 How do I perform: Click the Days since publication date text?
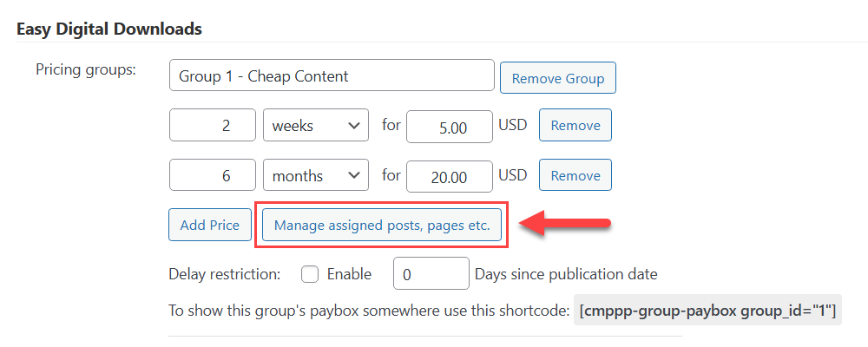[566, 274]
